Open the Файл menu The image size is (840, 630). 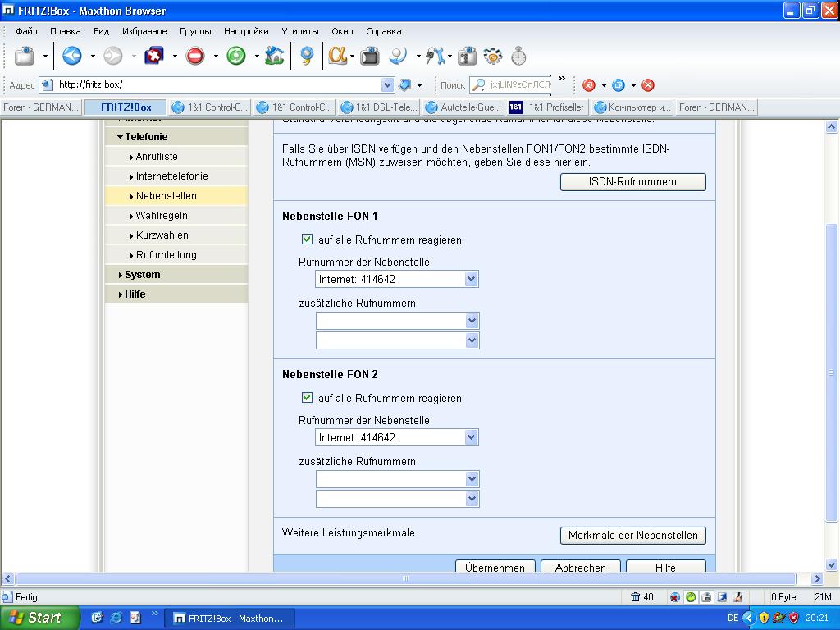click(26, 31)
